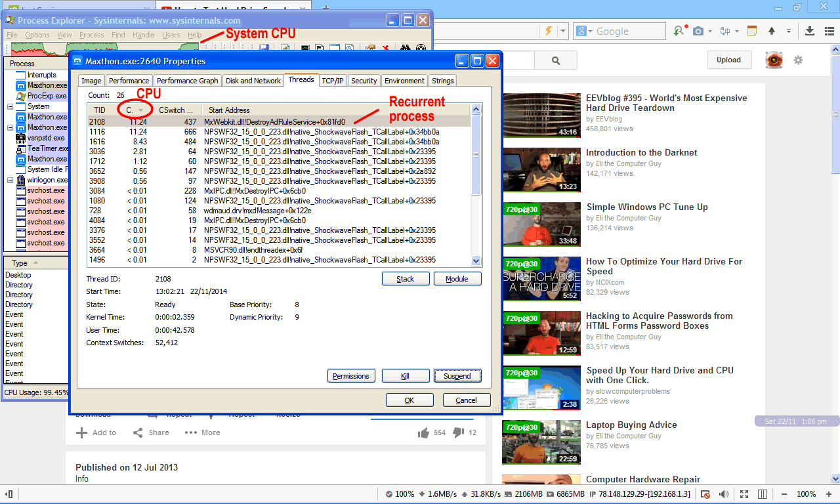Click the Suspend button

coord(457,376)
